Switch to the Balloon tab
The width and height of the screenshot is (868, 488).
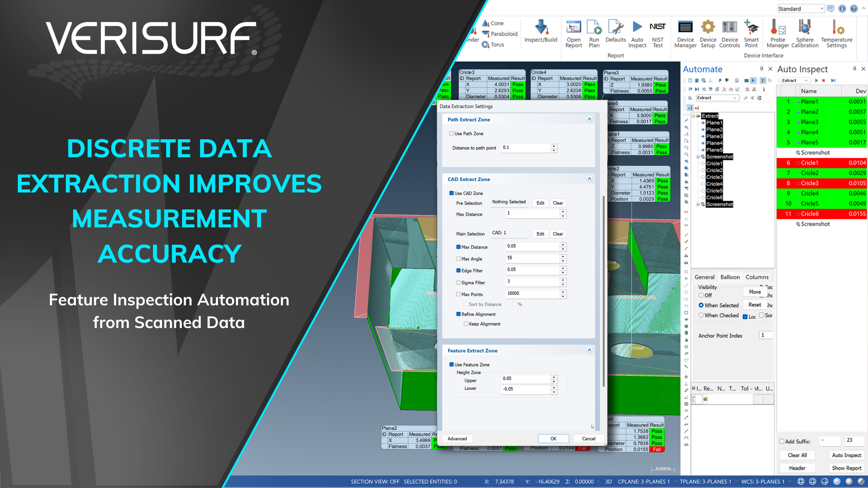(730, 277)
